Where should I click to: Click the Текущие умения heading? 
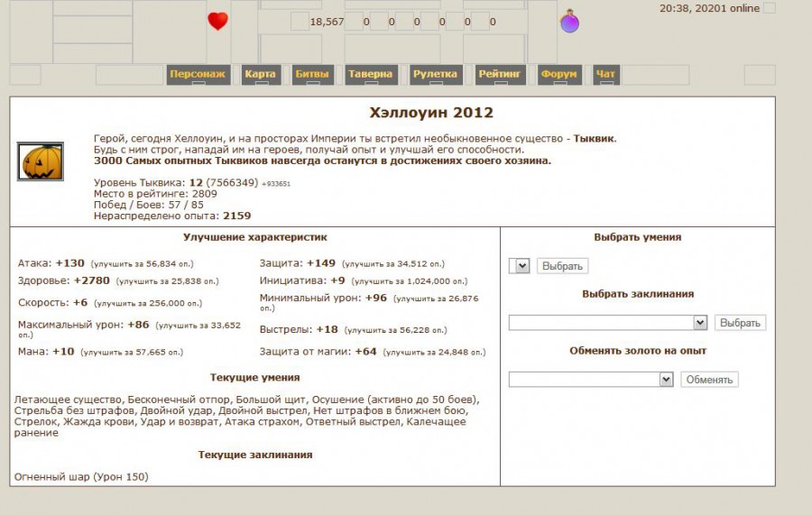pyautogui.click(x=254, y=377)
